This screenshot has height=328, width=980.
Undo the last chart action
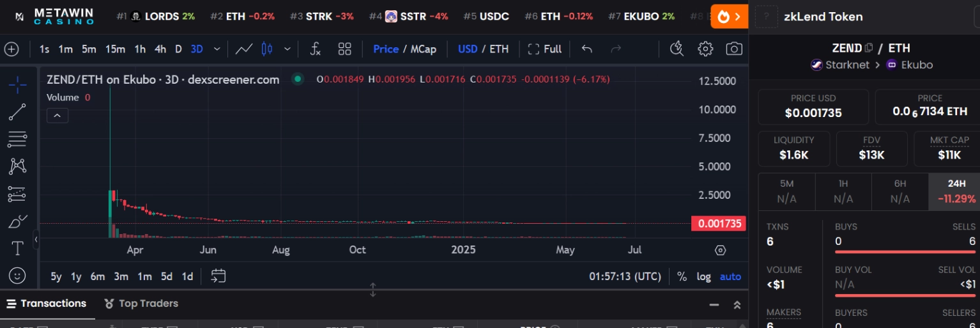coord(587,49)
